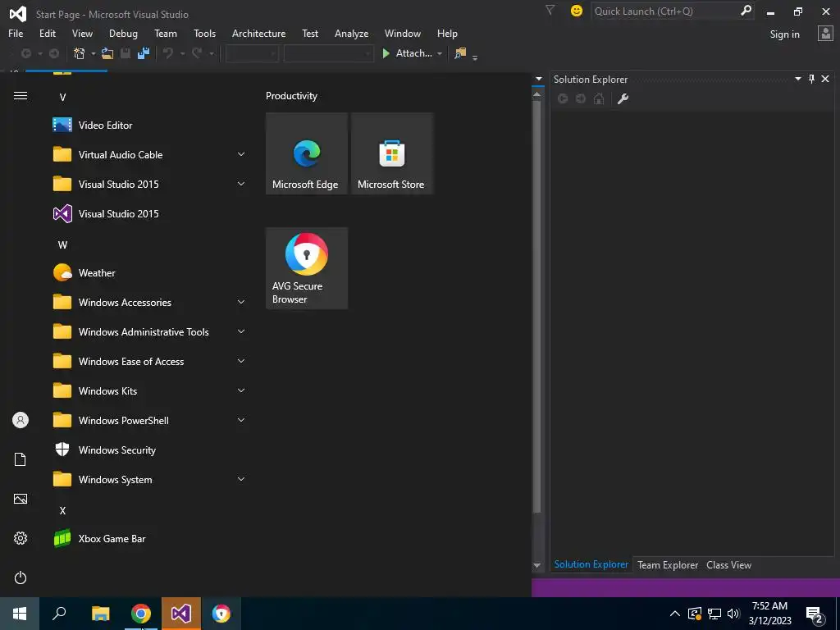
Task: Click the Save All toolbar icon
Action: (x=144, y=53)
